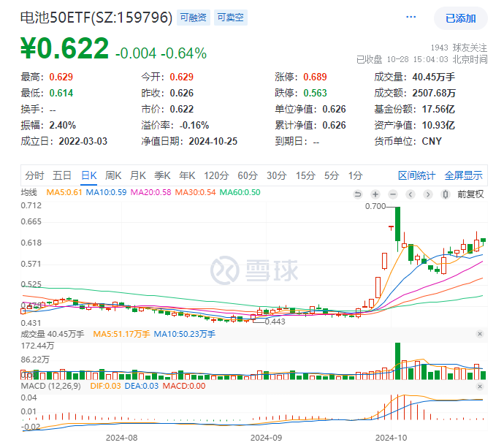Click the MACD (12,26,9) label
The width and height of the screenshot is (504, 445).
51,386
